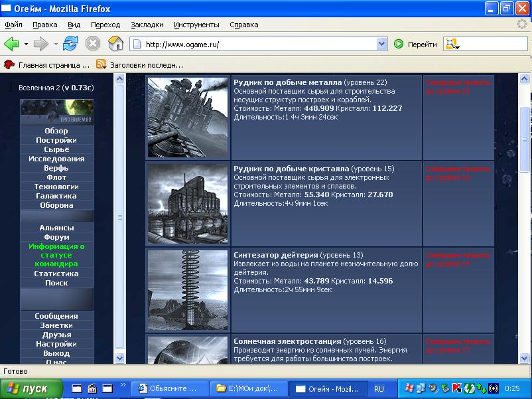Click the metal mine building image

188,118
